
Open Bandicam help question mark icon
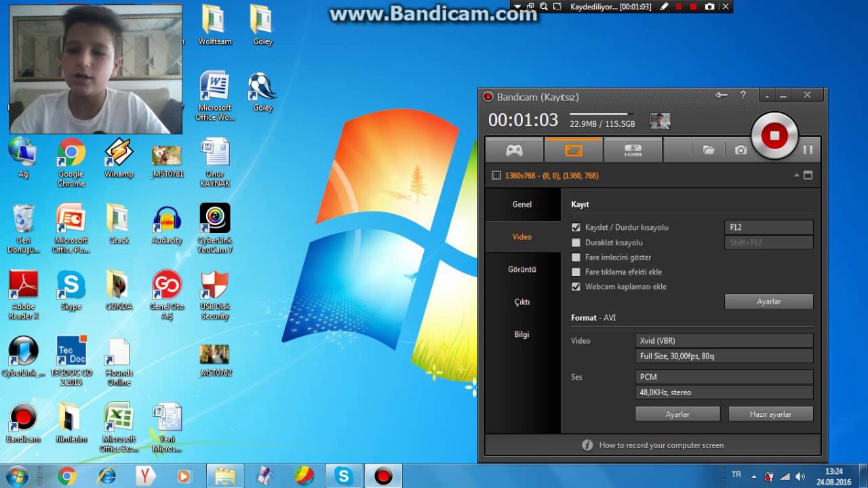(x=743, y=96)
